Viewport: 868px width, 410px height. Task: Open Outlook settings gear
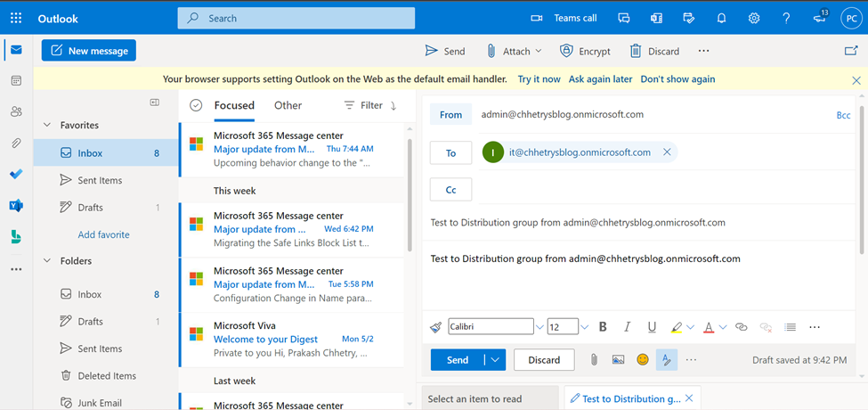[x=753, y=19]
